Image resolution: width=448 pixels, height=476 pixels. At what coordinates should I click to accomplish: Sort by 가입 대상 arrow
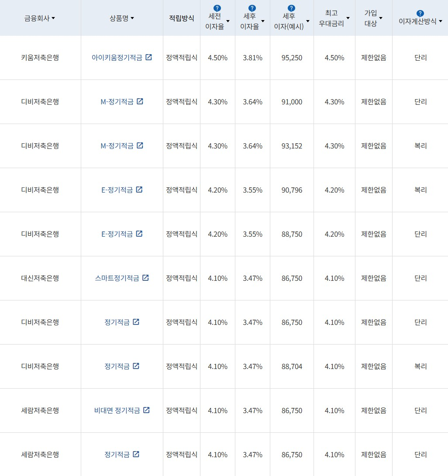[381, 18]
